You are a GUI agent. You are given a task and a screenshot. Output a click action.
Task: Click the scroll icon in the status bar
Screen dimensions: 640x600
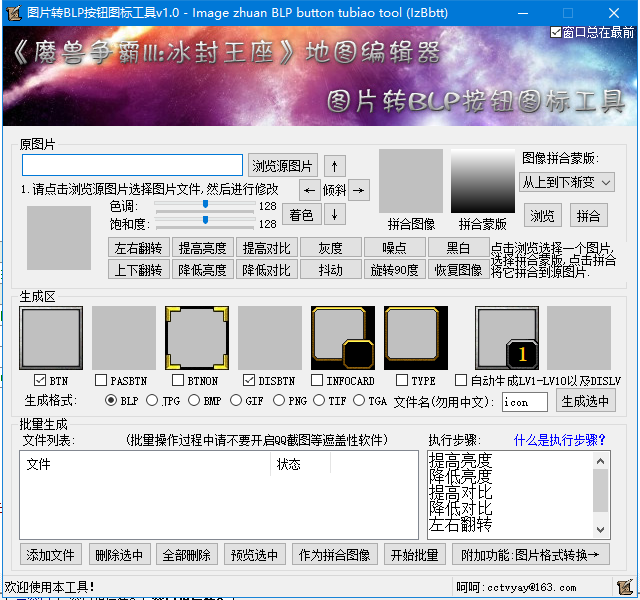[x=624, y=587]
